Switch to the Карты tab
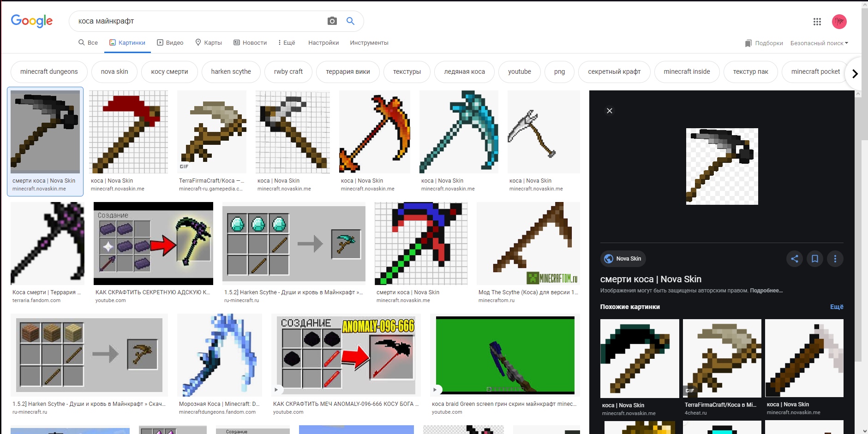 [209, 42]
